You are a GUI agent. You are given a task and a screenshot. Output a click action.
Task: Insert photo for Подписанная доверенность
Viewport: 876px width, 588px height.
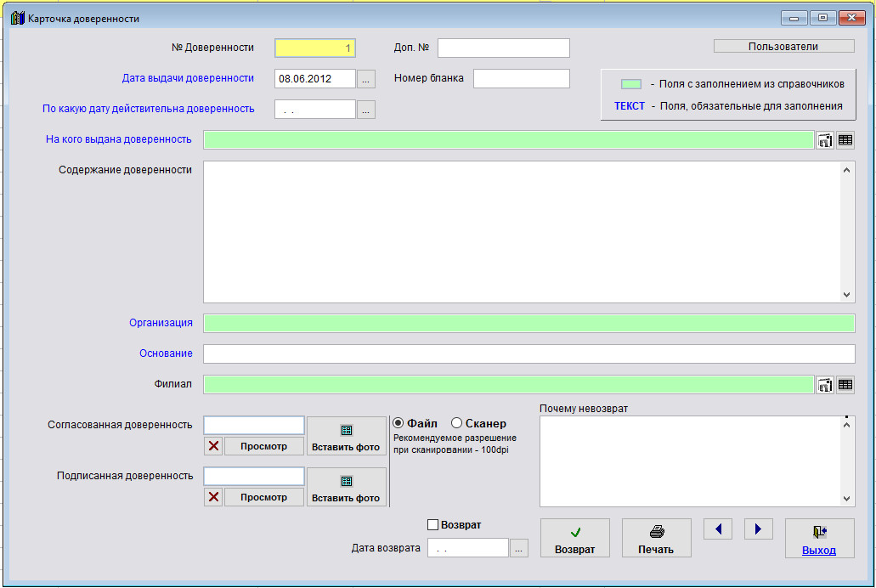pos(347,487)
